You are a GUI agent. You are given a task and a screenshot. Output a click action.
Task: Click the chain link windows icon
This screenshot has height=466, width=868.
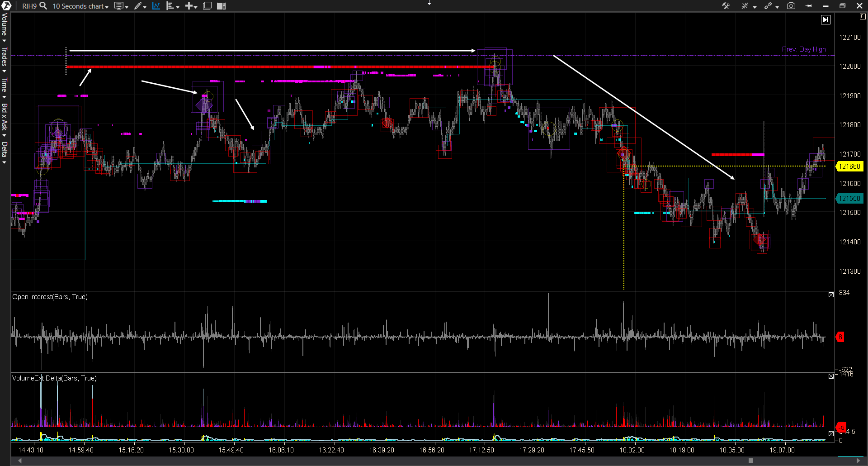click(768, 6)
